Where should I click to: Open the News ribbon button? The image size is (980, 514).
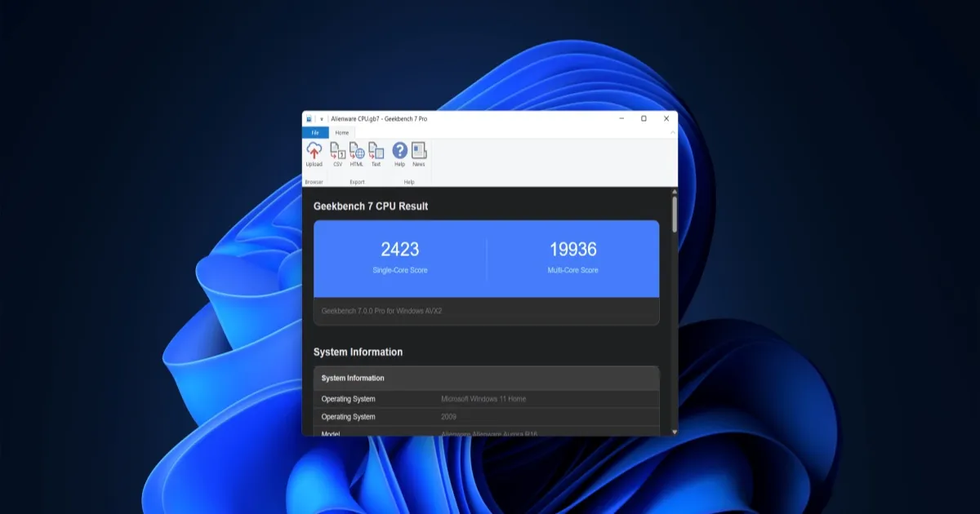[x=419, y=155]
